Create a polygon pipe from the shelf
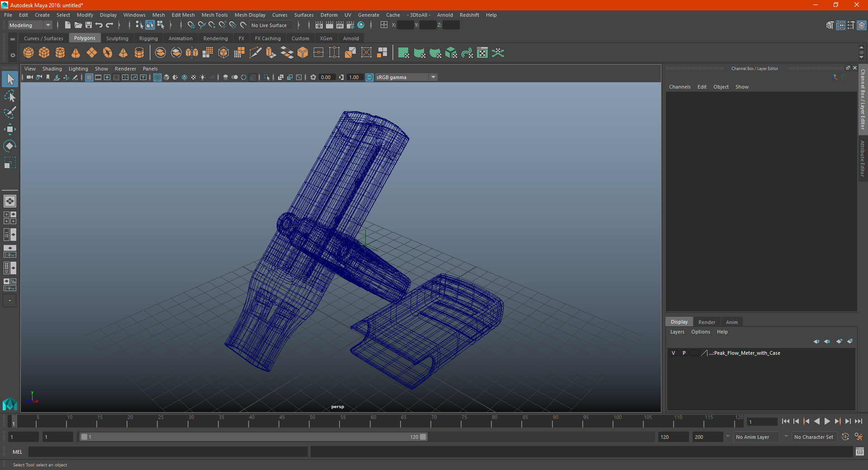868x470 pixels. pyautogui.click(x=139, y=53)
